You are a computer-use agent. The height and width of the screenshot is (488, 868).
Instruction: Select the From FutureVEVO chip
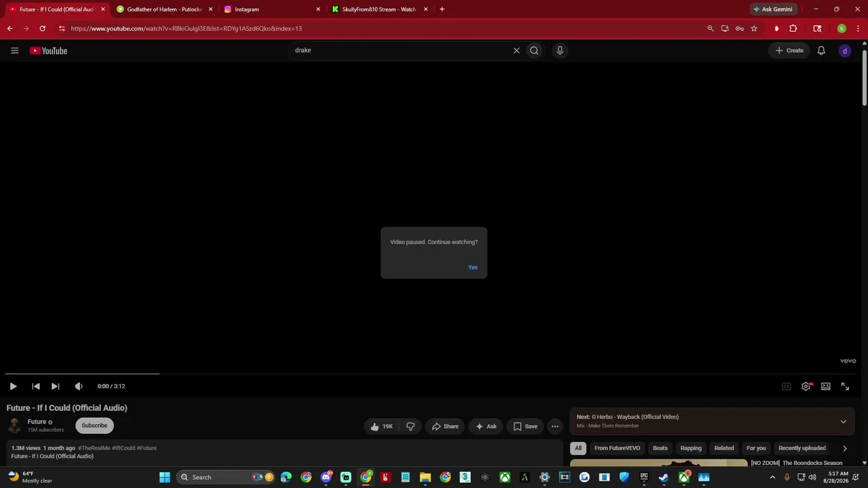coord(617,448)
